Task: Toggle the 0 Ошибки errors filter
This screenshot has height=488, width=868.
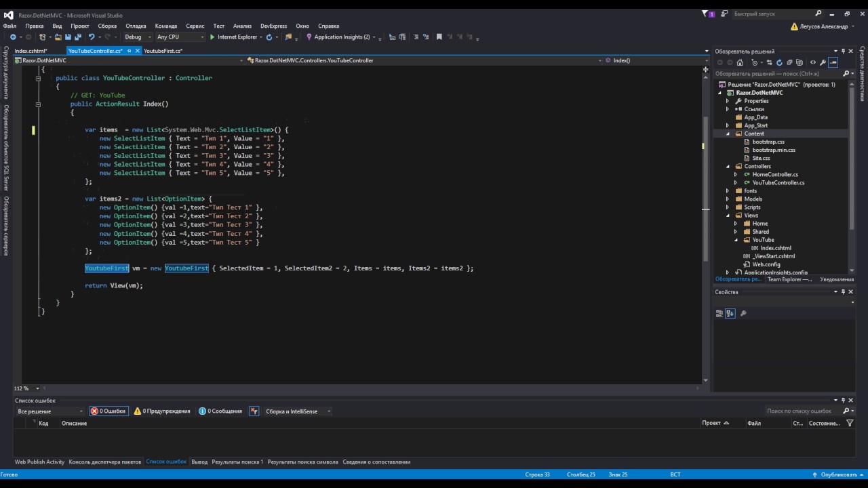Action: 108,411
